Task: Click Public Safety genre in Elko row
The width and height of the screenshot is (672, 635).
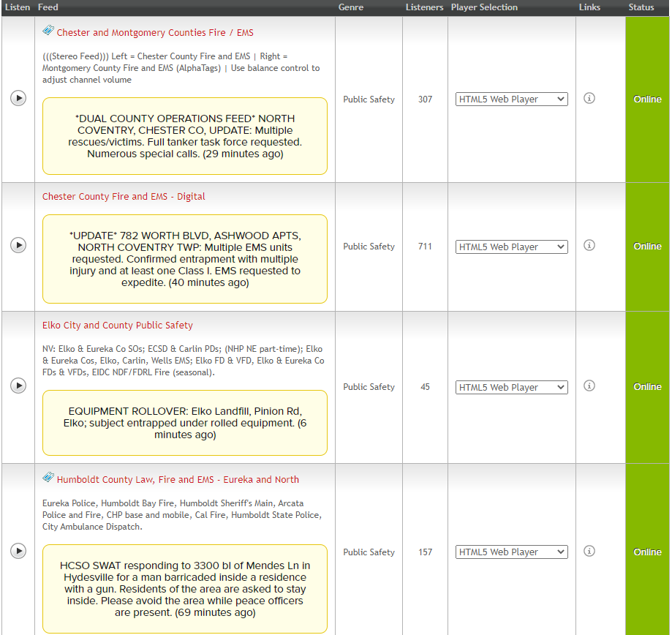Action: pyautogui.click(x=369, y=387)
